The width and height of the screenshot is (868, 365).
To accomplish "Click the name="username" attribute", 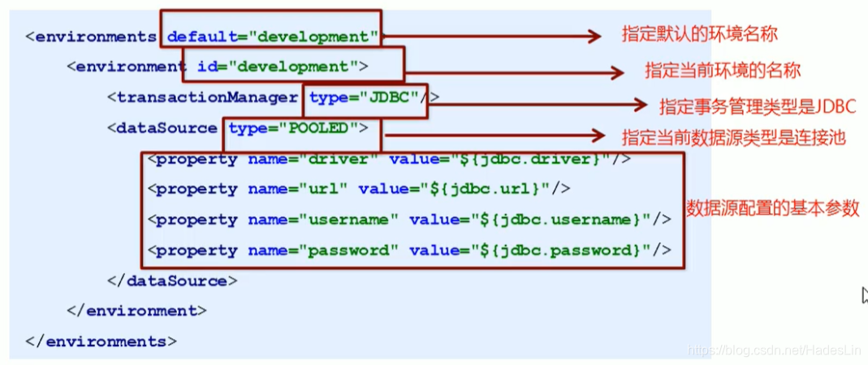I will 323,219.
